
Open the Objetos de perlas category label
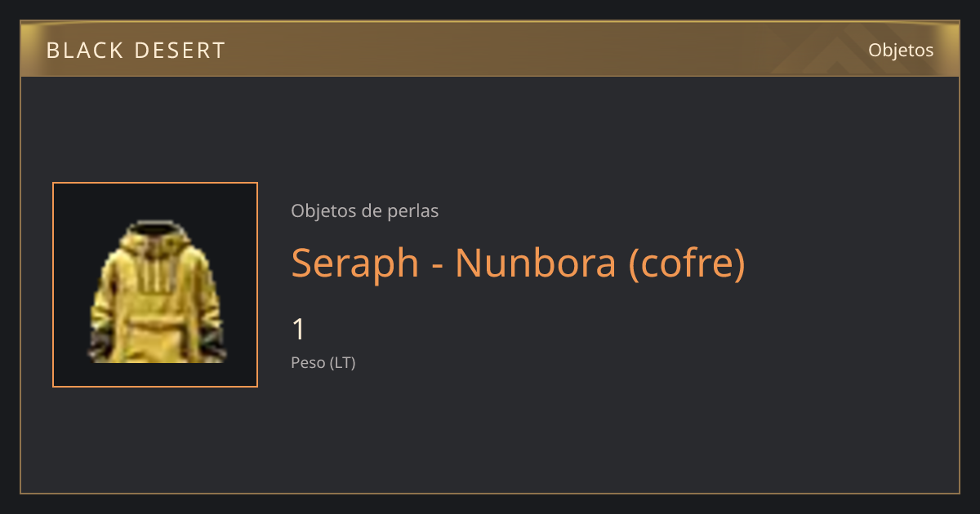[365, 210]
